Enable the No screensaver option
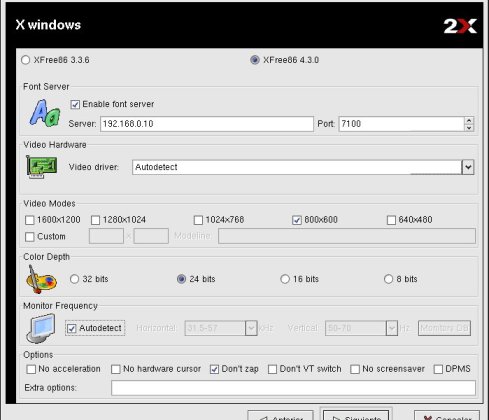This screenshot has height=420, width=489. pos(355,369)
